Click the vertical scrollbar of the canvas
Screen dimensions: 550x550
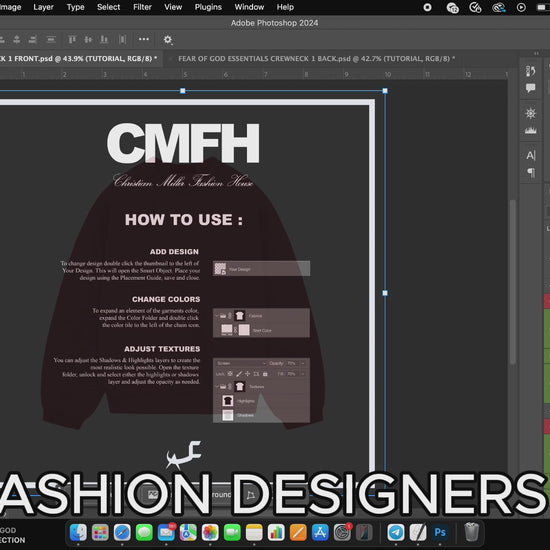coord(512,282)
